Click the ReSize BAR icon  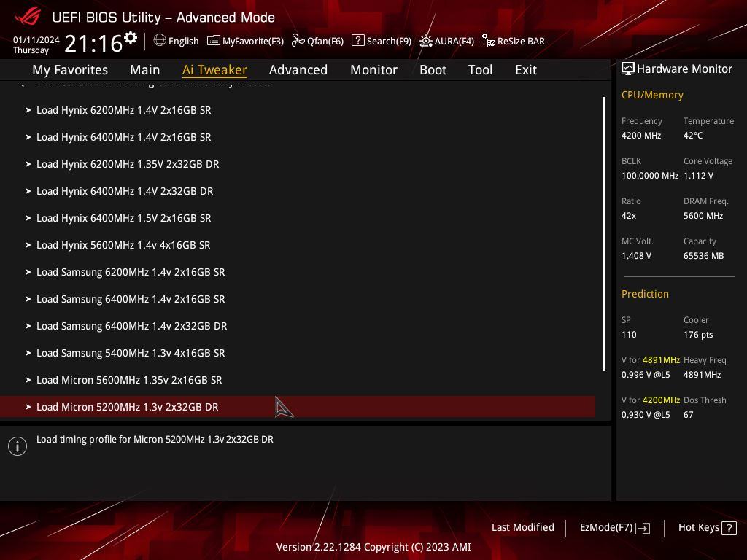point(488,41)
